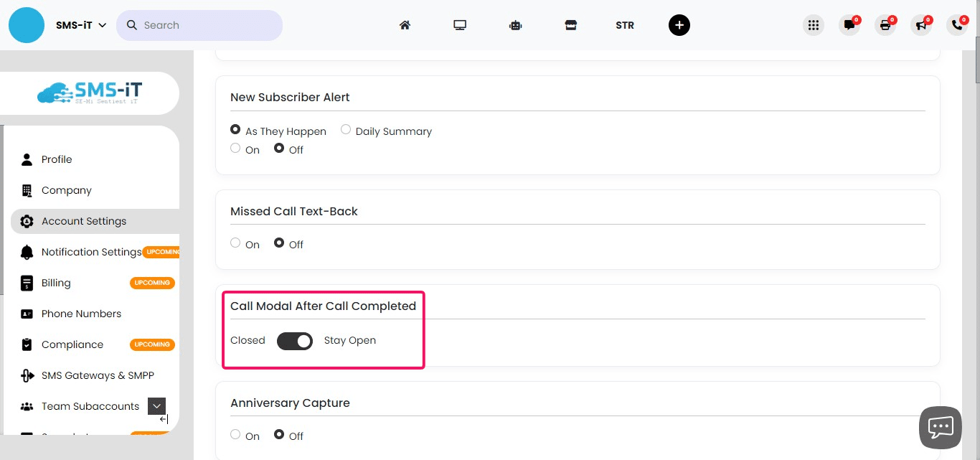Image resolution: width=980 pixels, height=460 pixels.
Task: Open Notification Settings in the sidebar
Action: [x=92, y=252]
